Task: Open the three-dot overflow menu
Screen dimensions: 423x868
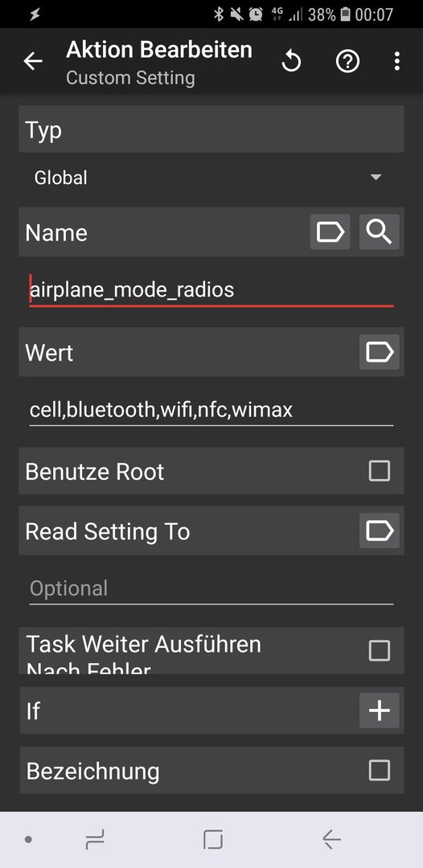Action: [x=397, y=61]
